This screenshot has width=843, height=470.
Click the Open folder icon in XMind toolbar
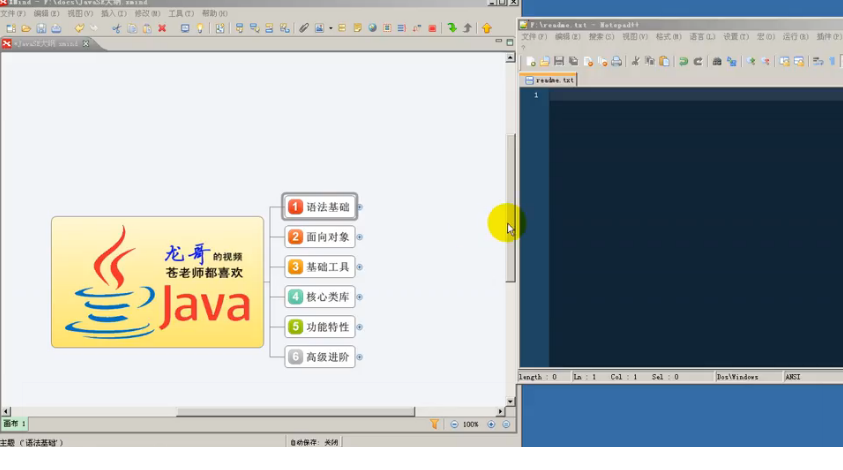coord(26,28)
